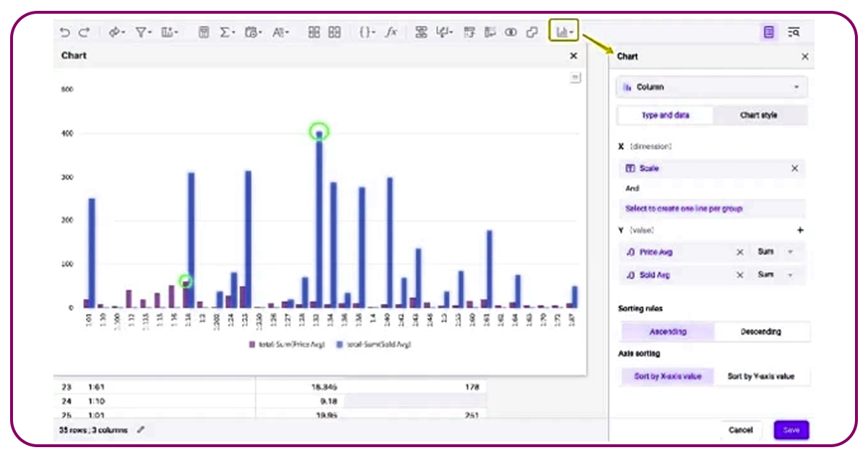Switch to the Chart style tab

[x=759, y=115]
